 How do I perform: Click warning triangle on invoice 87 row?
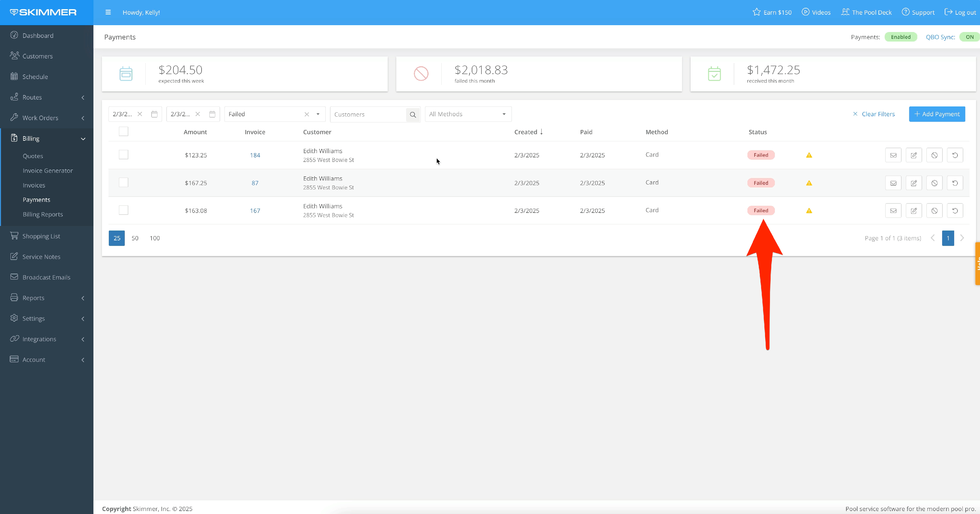809,183
